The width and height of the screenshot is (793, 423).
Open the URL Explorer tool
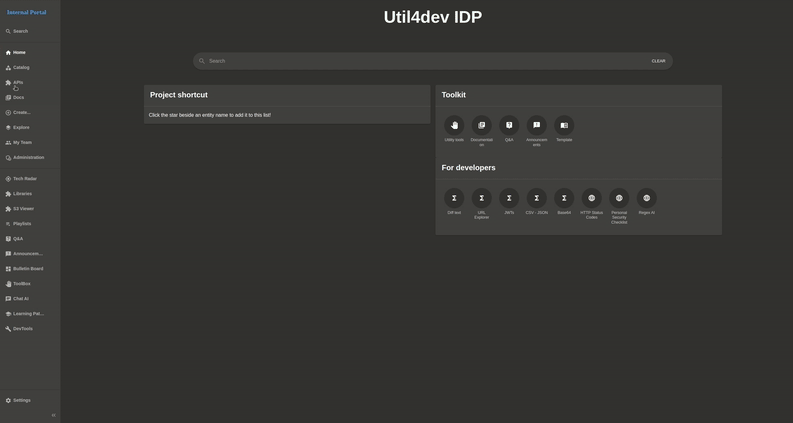(482, 198)
